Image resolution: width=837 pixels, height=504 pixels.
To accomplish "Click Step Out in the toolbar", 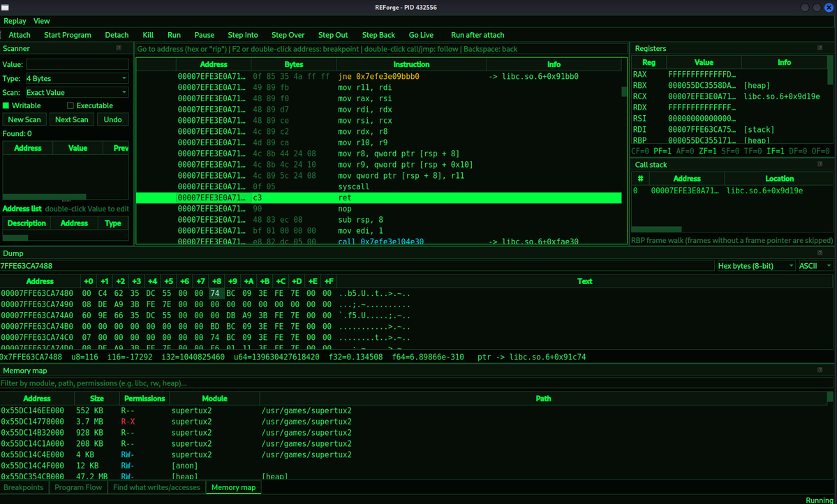I will pos(333,35).
